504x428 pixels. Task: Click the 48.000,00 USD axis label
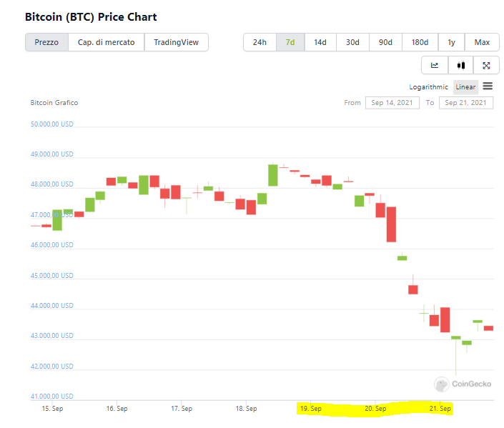point(52,184)
